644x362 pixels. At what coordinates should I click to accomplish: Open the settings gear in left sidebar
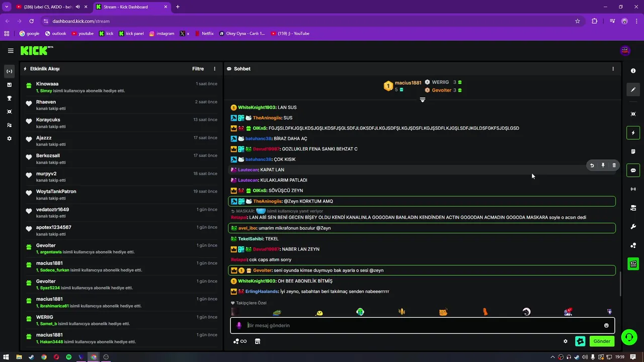click(9, 138)
